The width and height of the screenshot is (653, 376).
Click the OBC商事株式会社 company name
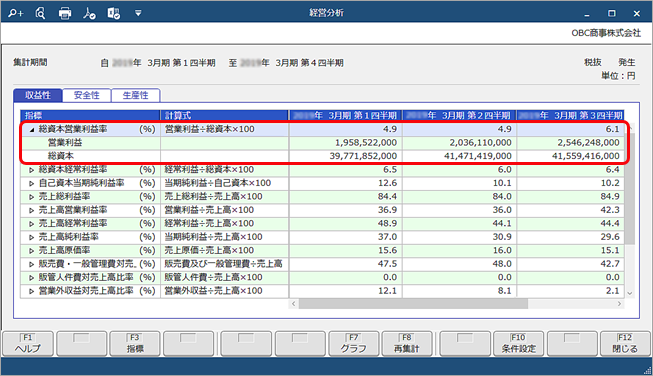click(x=606, y=33)
